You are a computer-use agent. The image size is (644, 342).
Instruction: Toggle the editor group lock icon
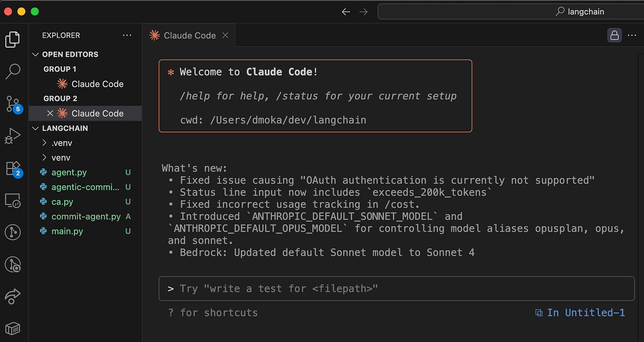[614, 35]
